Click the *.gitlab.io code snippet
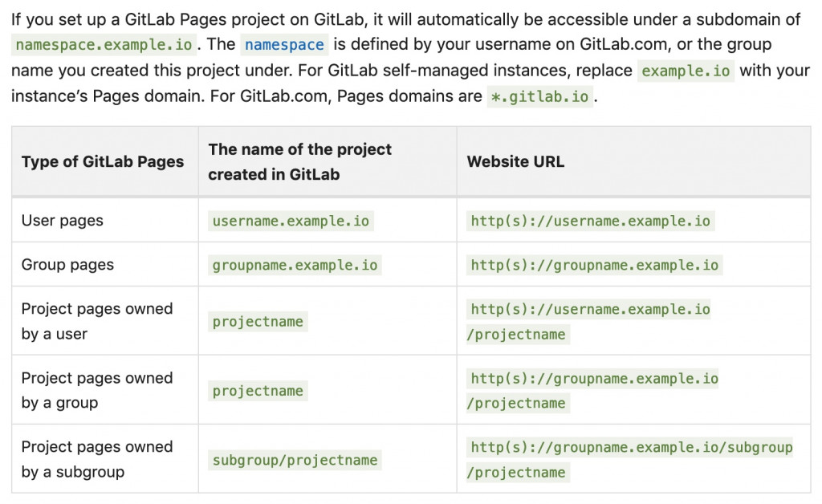The image size is (822, 504). tap(539, 97)
